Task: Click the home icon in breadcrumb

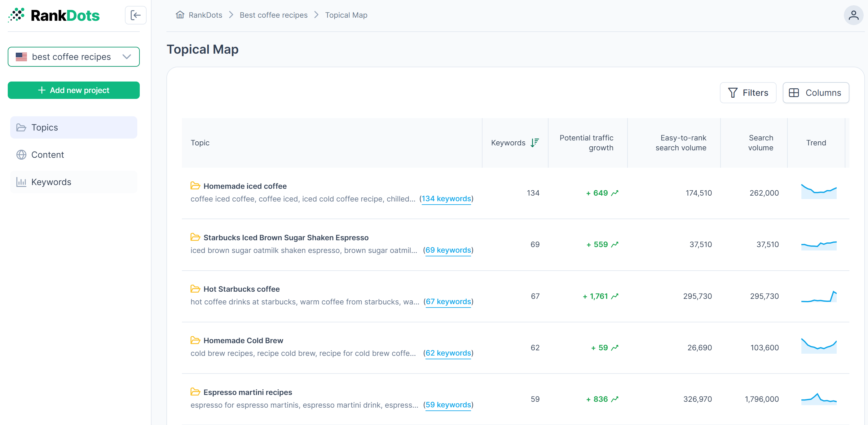Action: coord(180,15)
